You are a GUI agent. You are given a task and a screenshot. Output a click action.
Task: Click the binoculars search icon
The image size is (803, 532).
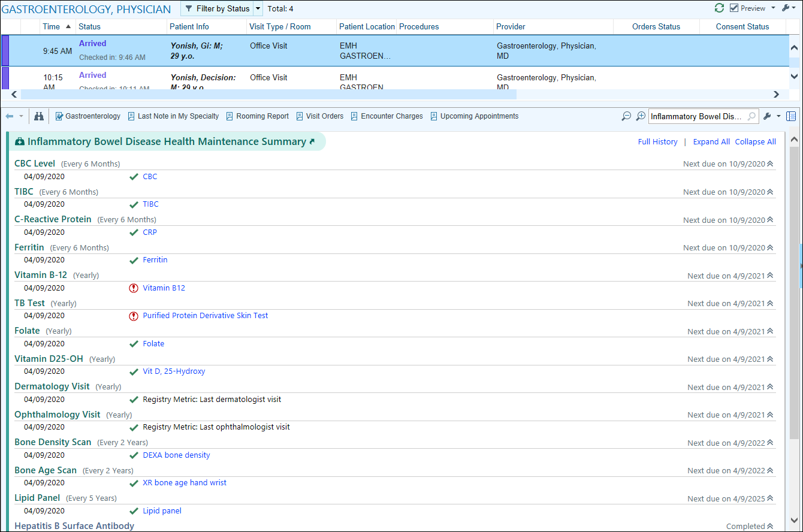point(39,116)
